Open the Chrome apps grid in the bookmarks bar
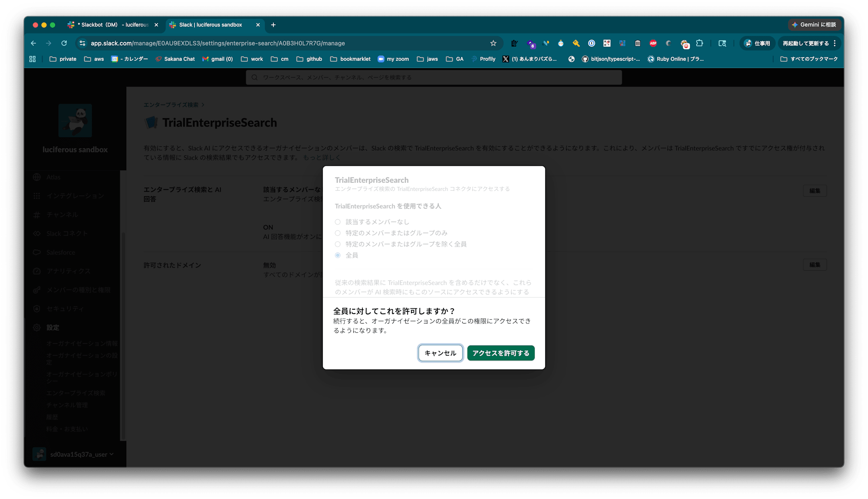 tap(33, 59)
